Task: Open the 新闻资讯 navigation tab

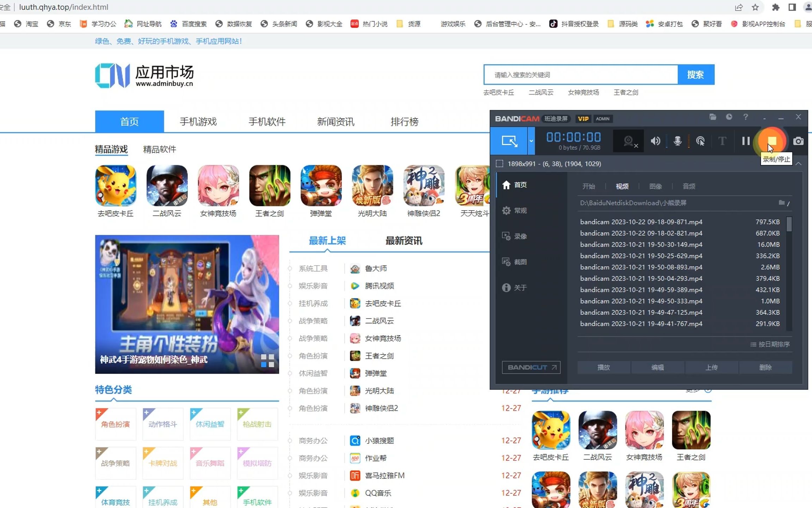Action: coord(336,122)
